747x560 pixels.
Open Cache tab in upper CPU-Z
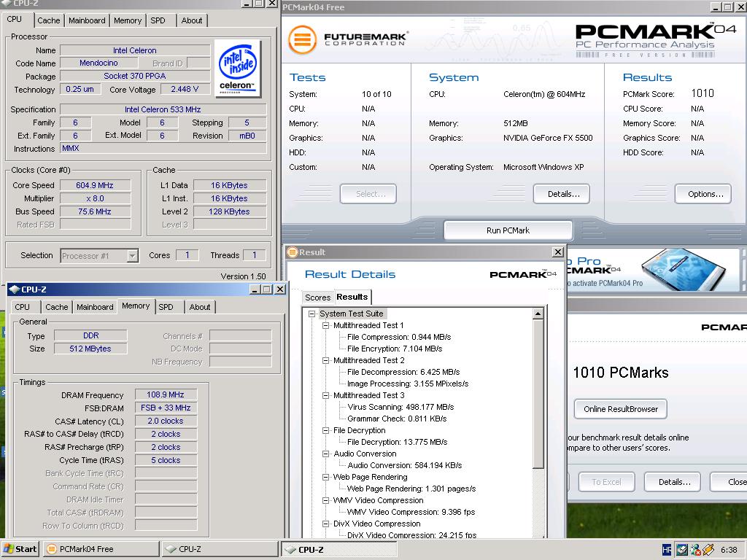coord(49,20)
